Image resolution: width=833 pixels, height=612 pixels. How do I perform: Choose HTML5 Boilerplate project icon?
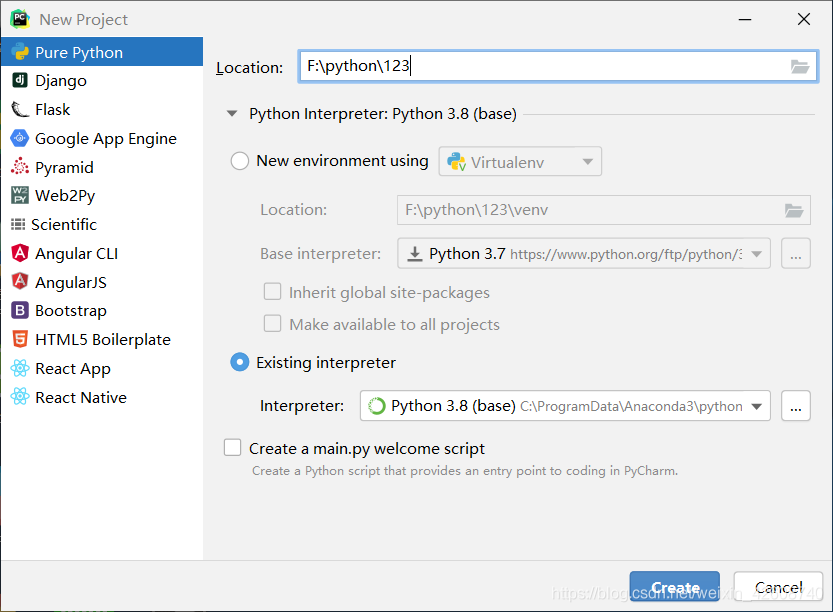click(x=20, y=339)
